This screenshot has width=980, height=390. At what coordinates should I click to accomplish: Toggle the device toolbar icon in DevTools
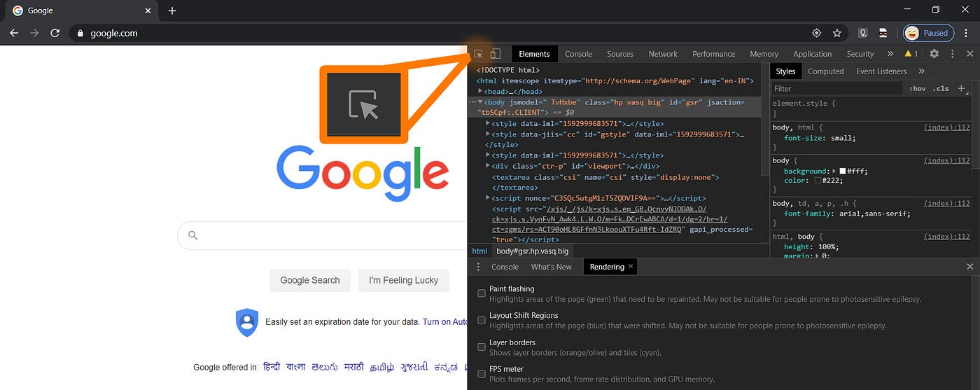496,54
